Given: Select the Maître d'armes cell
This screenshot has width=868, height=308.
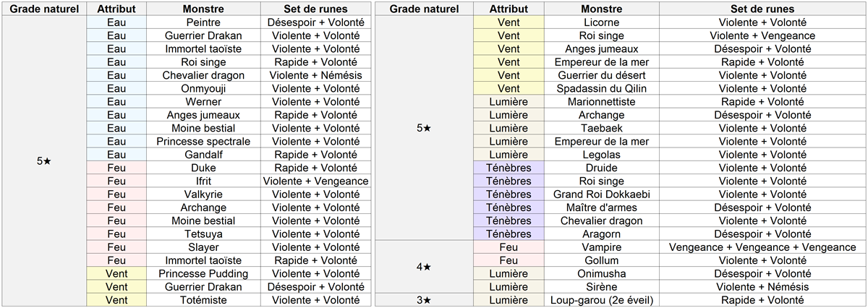Looking at the screenshot, I should (601, 208).
